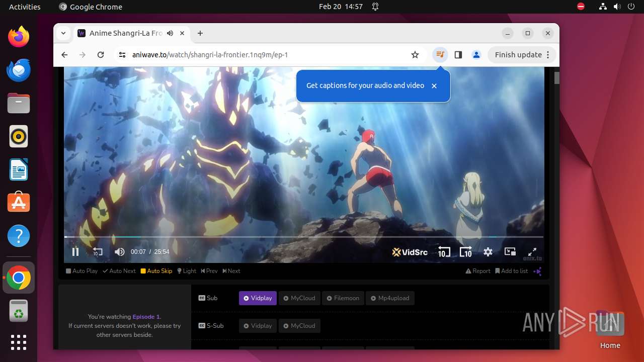Seek on the video progress bar
Screen dimensions: 644x362
pyautogui.click(x=304, y=237)
